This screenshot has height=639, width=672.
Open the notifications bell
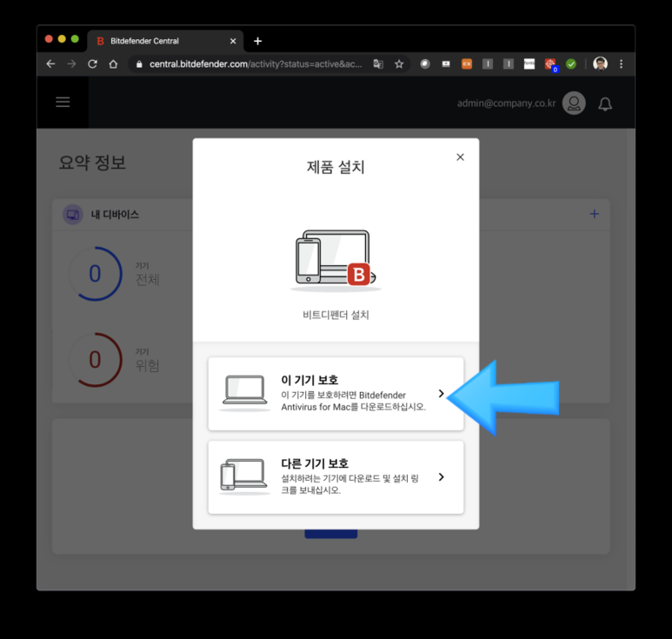click(605, 103)
